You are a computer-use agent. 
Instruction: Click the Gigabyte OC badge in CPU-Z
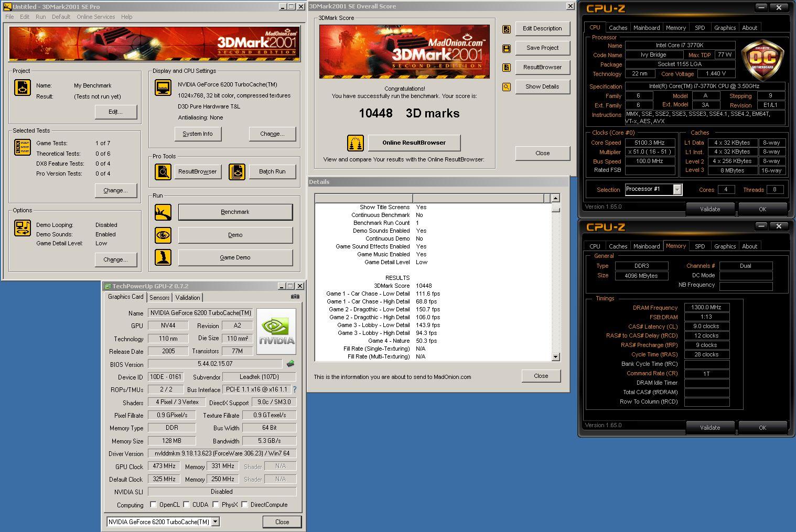(762, 59)
